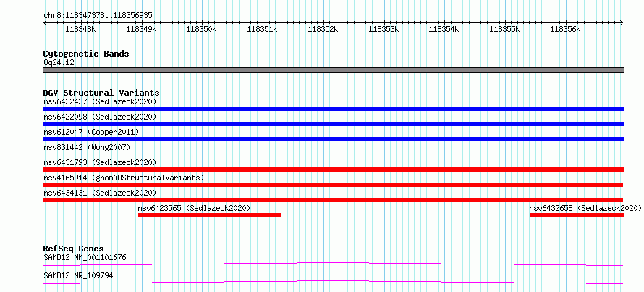Open label nsv6422098 (Sedlazeck2020)
Viewport: 644px width, 292px height.
pos(100,117)
